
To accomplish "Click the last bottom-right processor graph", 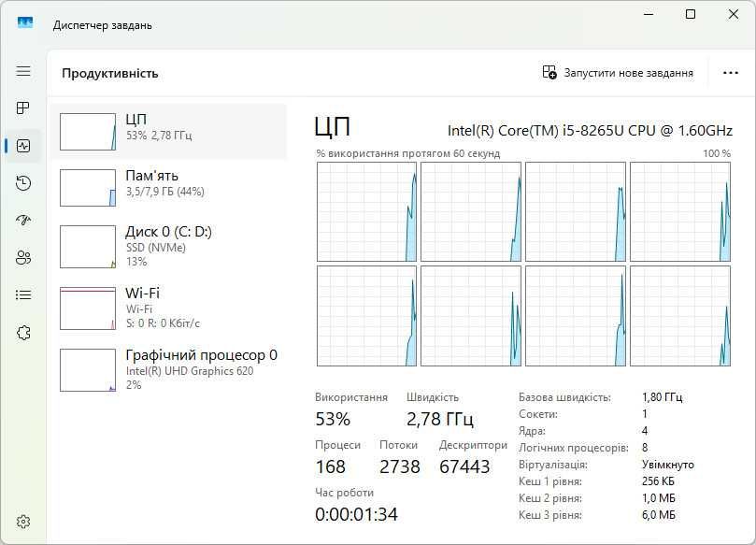I will point(679,315).
